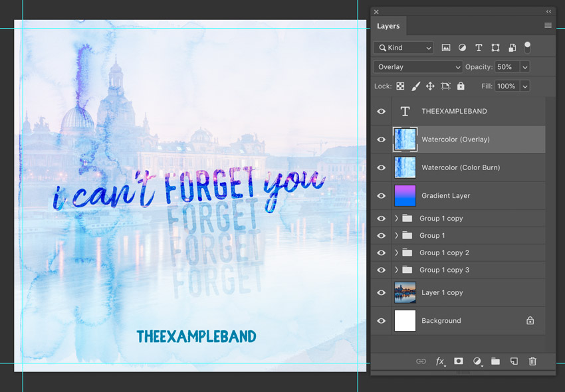Close the Layers panel
This screenshot has width=565, height=392.
(x=376, y=12)
